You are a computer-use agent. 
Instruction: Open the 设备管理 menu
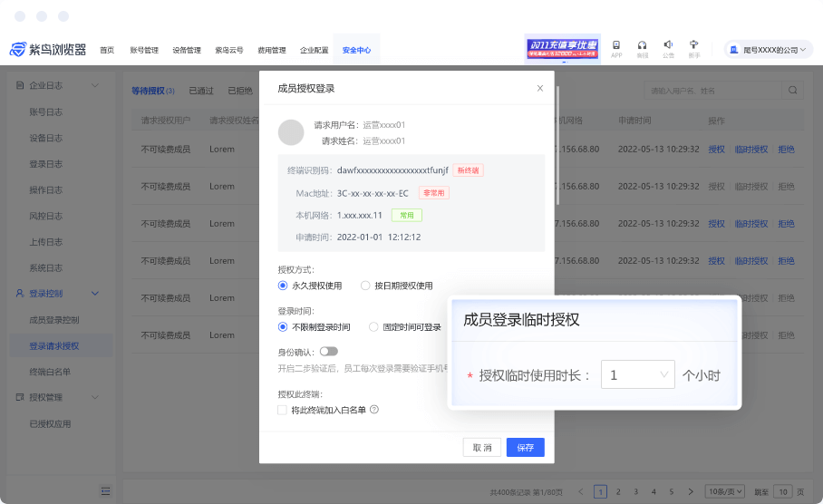(187, 51)
